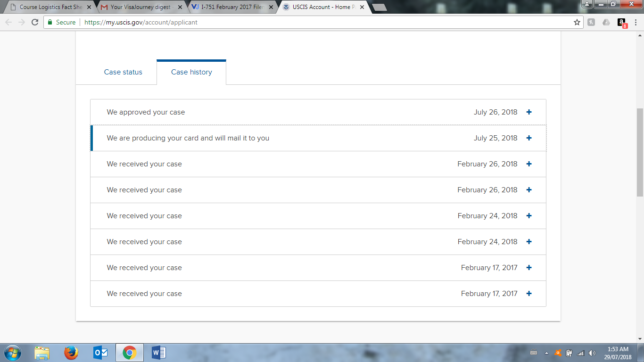Go back to the previous page
The image size is (644, 362).
9,22
